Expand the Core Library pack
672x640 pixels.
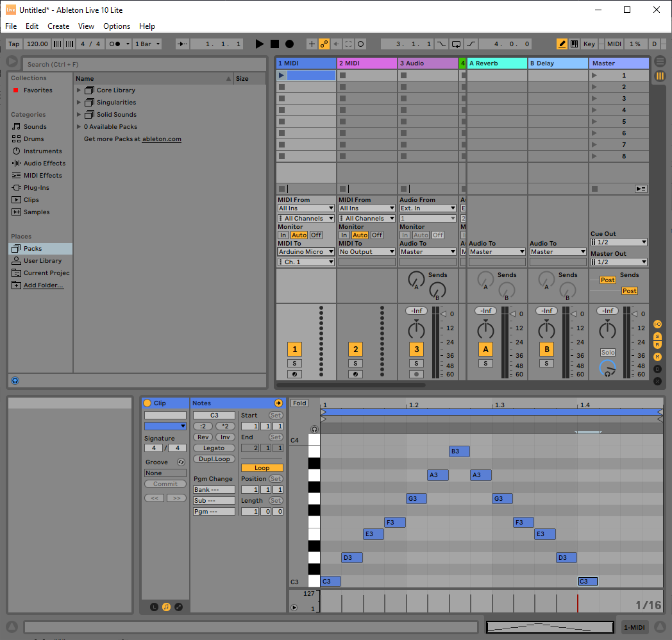79,90
